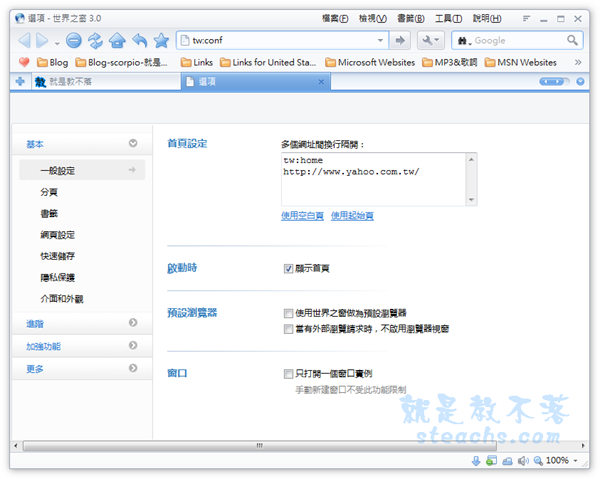Open the wrench tools dropdown

[431, 40]
